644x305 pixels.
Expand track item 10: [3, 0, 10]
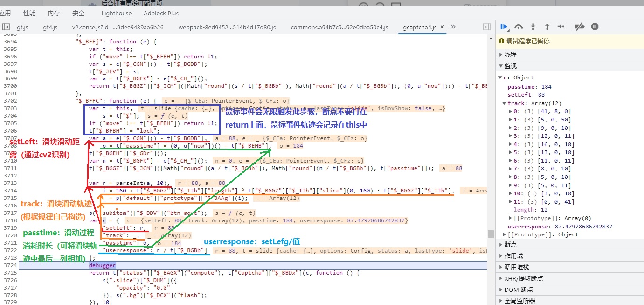pyautogui.click(x=510, y=193)
